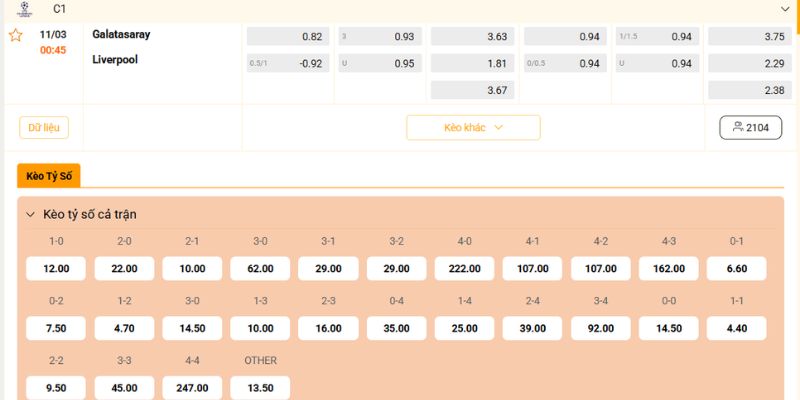Click the 11/03 match date

click(53, 35)
